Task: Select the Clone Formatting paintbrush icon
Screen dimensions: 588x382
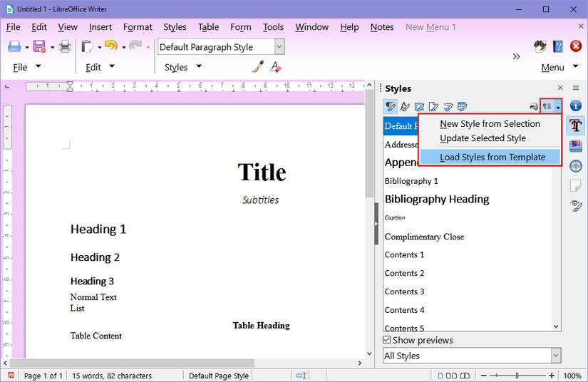Action: point(257,67)
